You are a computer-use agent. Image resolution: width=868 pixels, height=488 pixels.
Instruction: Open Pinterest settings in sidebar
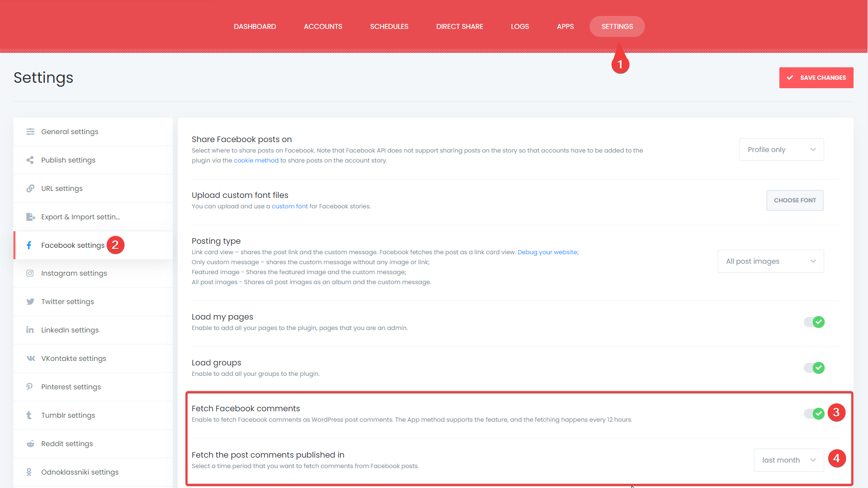[x=93, y=387]
